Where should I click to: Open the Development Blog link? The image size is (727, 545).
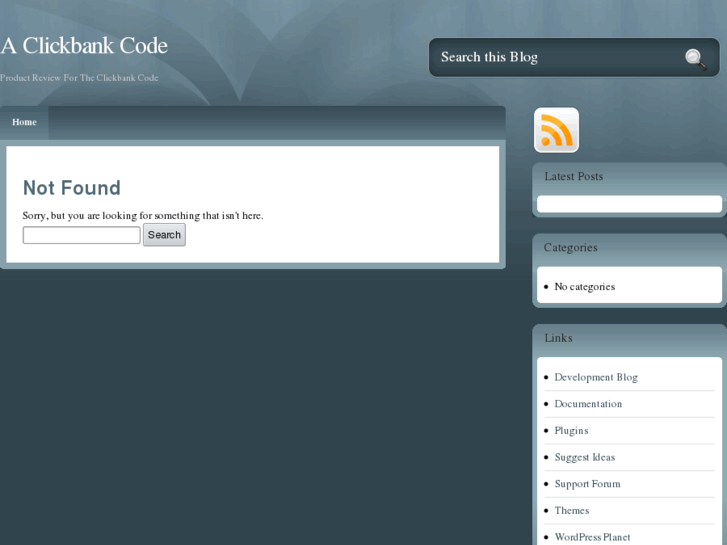click(596, 378)
